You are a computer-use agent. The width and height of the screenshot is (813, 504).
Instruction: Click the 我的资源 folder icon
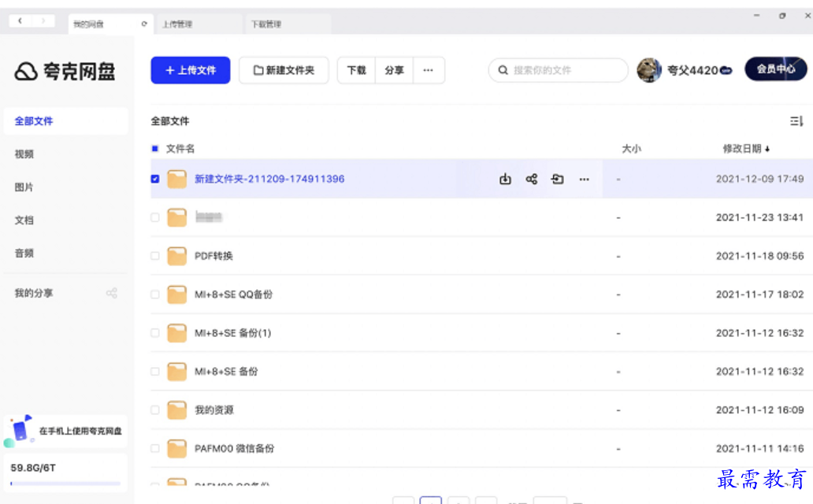(x=176, y=409)
